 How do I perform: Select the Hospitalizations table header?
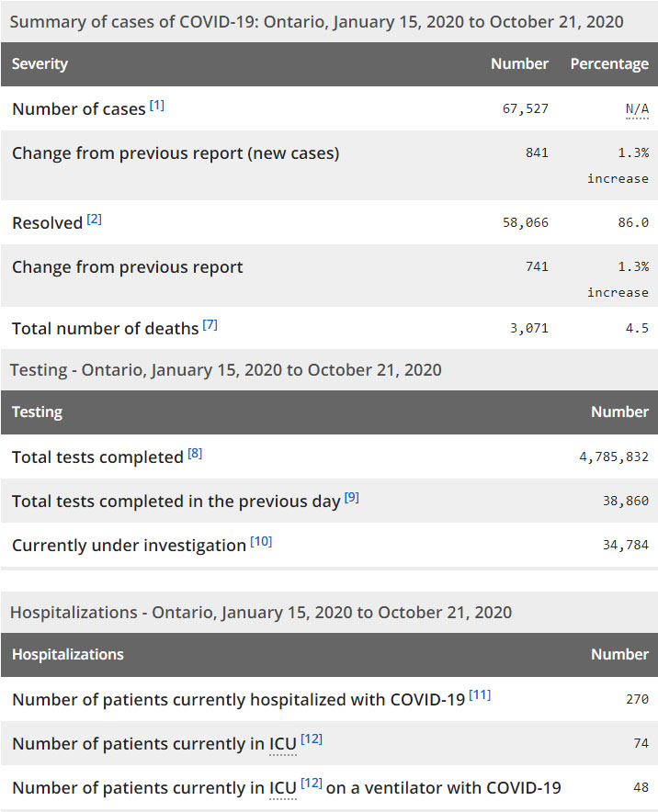coord(68,655)
